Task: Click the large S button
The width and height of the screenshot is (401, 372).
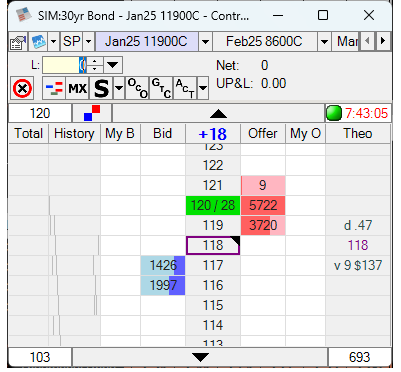Action: click(101, 88)
